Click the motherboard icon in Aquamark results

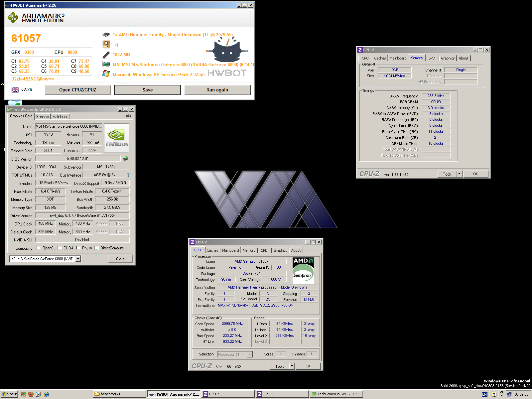[x=106, y=44]
